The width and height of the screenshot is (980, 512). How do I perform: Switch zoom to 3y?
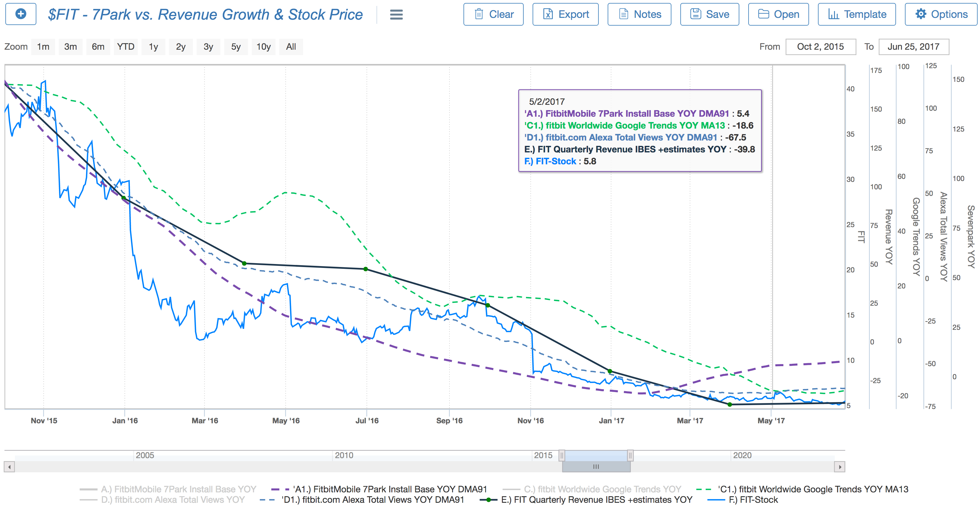pyautogui.click(x=208, y=47)
